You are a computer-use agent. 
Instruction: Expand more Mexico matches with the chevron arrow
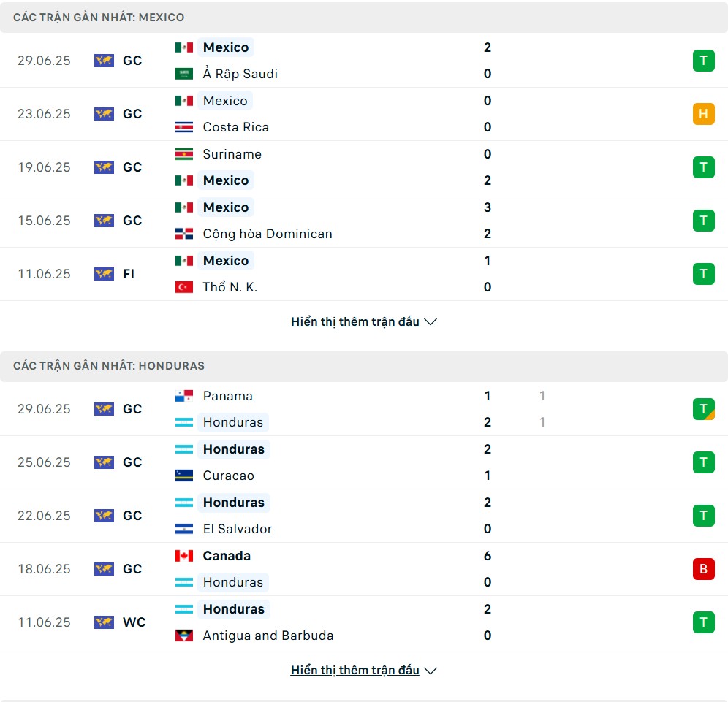point(431,322)
